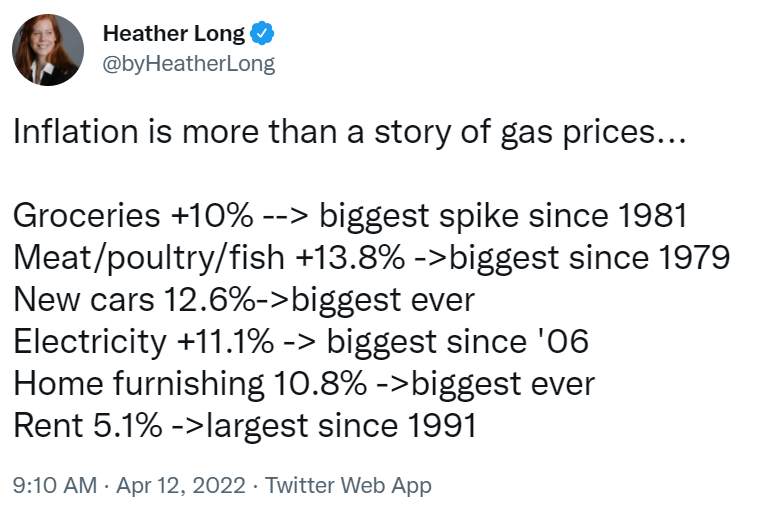Click the year 1981

click(x=650, y=216)
